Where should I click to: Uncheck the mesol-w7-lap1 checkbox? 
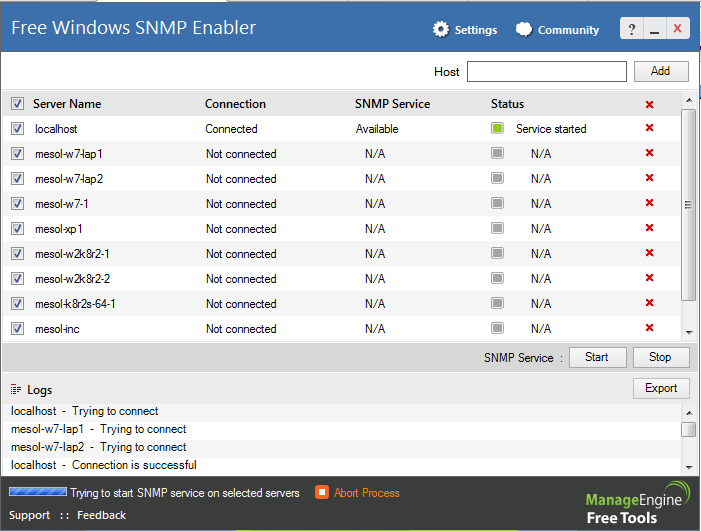pos(17,154)
